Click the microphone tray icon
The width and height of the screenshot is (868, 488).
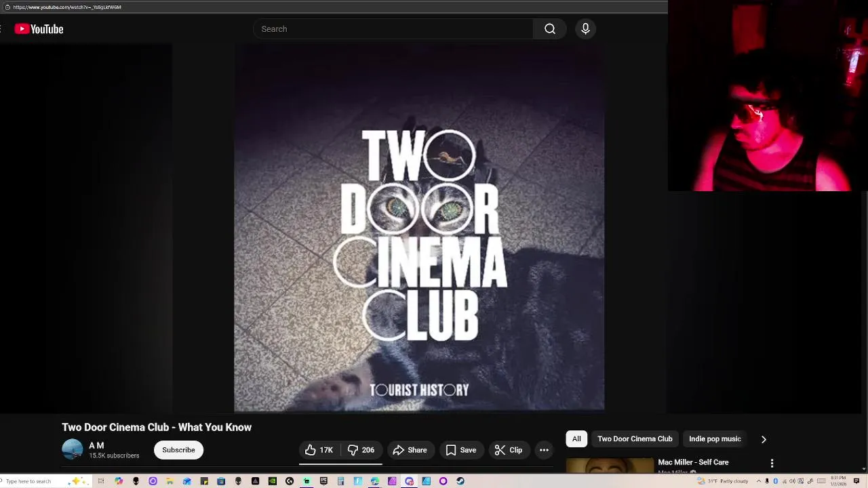click(767, 481)
